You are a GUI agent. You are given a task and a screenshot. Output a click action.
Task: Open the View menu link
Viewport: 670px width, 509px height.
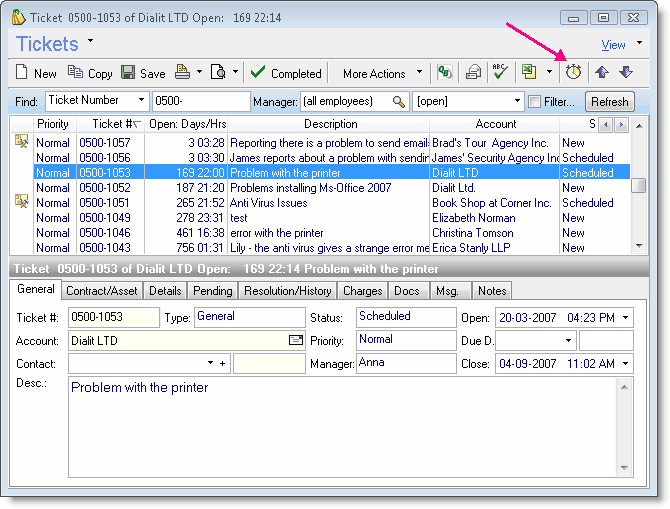[x=613, y=45]
